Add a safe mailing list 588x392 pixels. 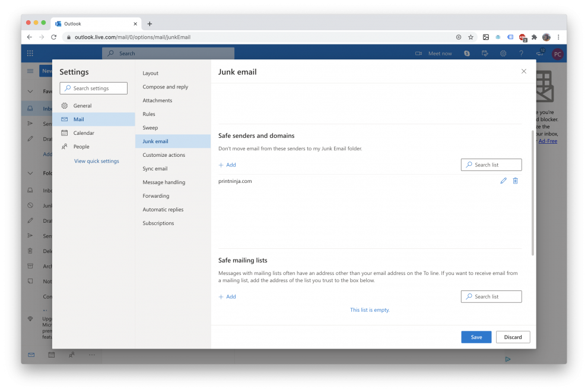pyautogui.click(x=227, y=296)
